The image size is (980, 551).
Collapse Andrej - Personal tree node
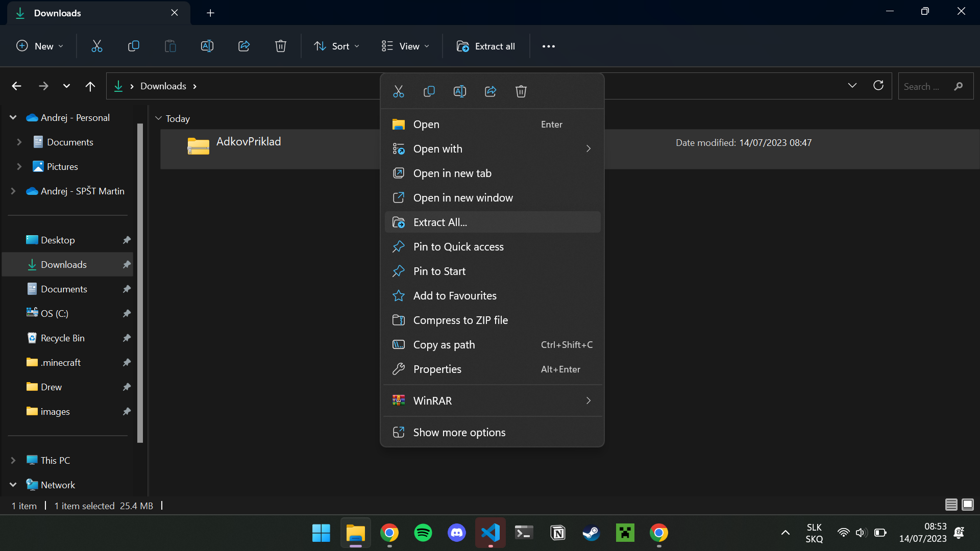[x=13, y=118]
